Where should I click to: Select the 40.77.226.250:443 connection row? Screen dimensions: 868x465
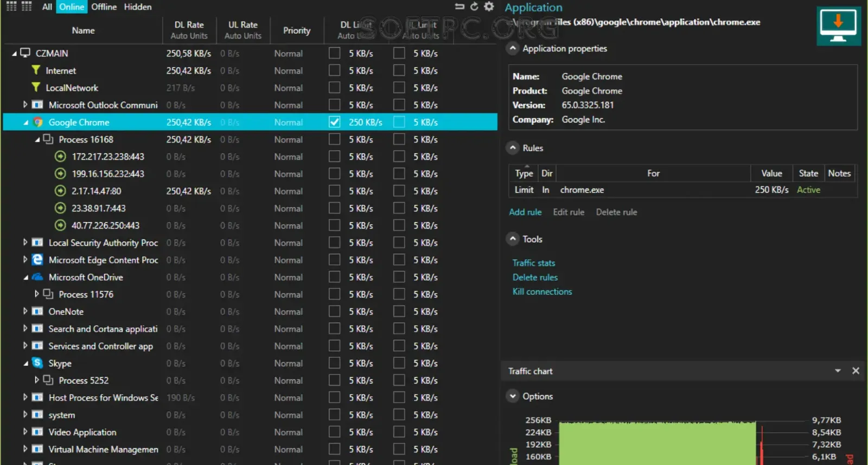tap(250, 225)
